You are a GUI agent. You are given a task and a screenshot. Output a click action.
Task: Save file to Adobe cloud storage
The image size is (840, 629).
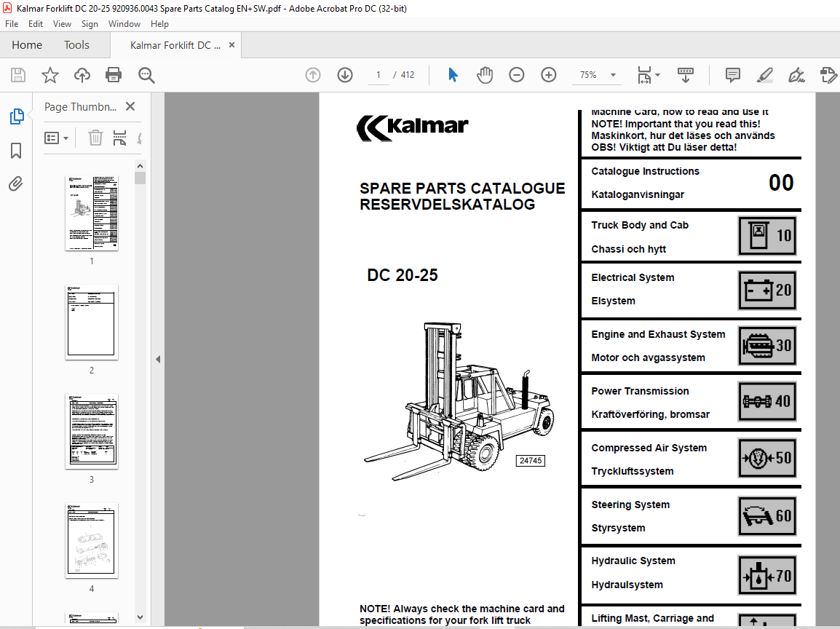(x=82, y=74)
